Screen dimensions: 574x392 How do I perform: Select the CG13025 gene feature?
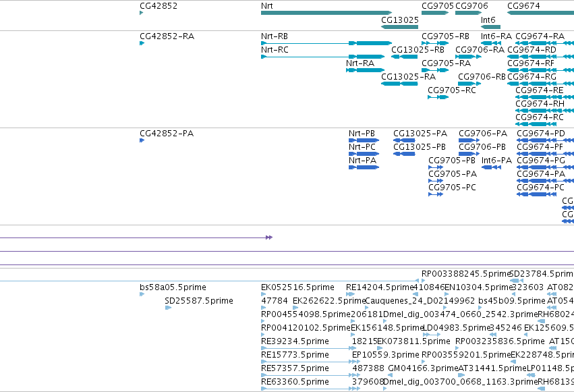pos(399,27)
